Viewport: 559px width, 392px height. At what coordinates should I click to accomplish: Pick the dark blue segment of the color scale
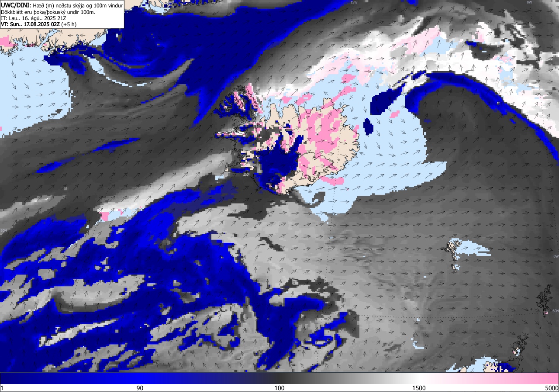[x=70, y=378]
